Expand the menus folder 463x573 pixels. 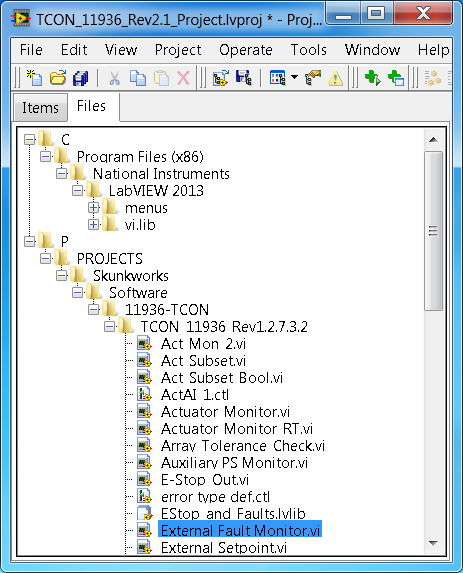tap(94, 208)
